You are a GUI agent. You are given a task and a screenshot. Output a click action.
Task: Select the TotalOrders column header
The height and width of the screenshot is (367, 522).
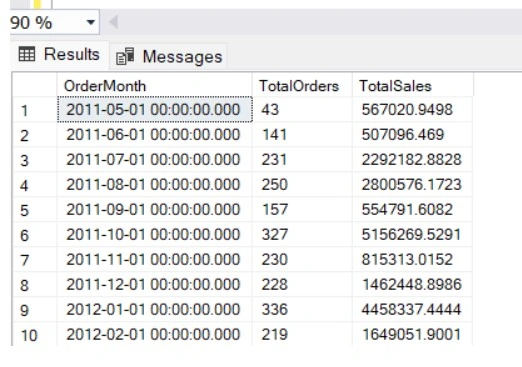(302, 86)
